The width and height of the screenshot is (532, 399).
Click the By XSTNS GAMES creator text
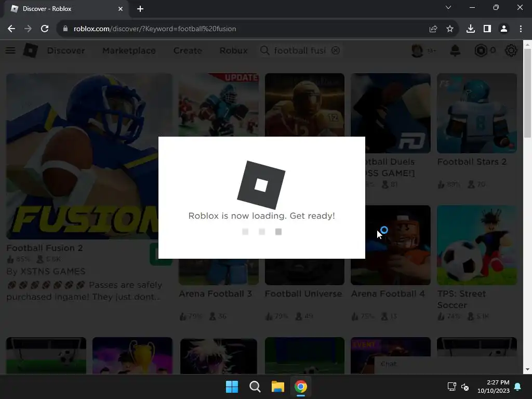pyautogui.click(x=46, y=271)
